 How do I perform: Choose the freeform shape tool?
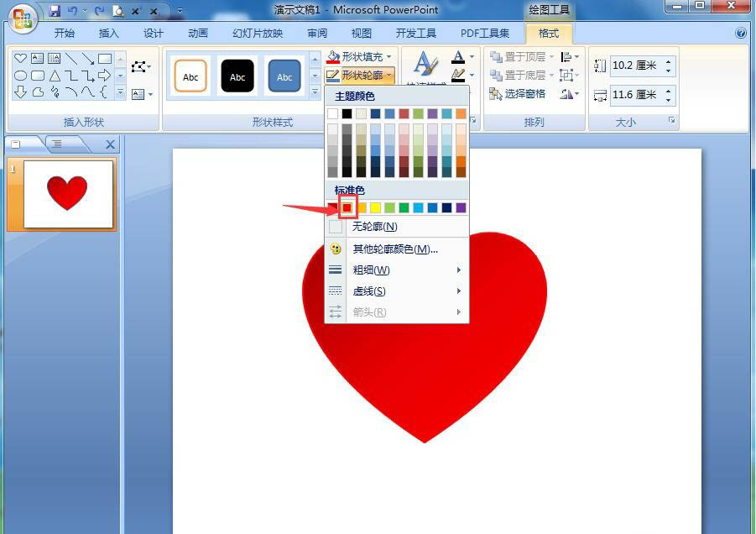pyautogui.click(x=38, y=92)
